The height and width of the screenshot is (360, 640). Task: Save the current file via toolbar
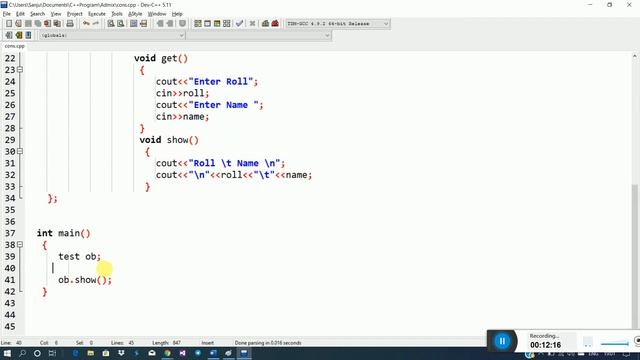[x=28, y=24]
